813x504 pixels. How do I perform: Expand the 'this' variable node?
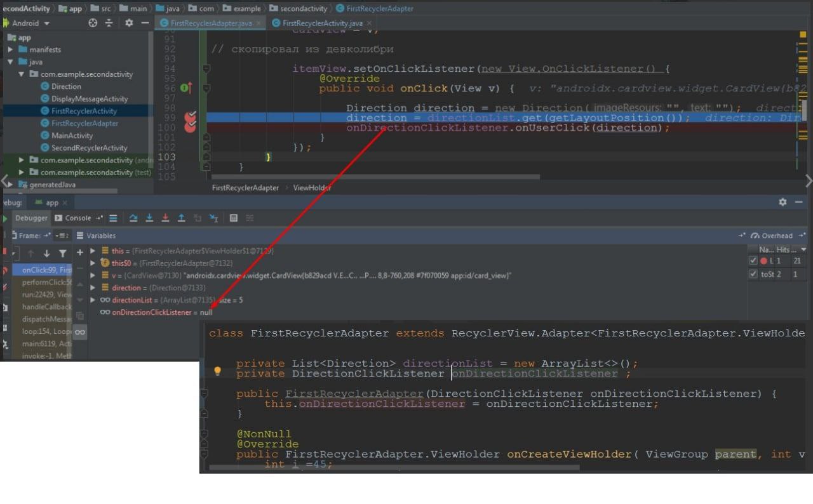coord(93,251)
